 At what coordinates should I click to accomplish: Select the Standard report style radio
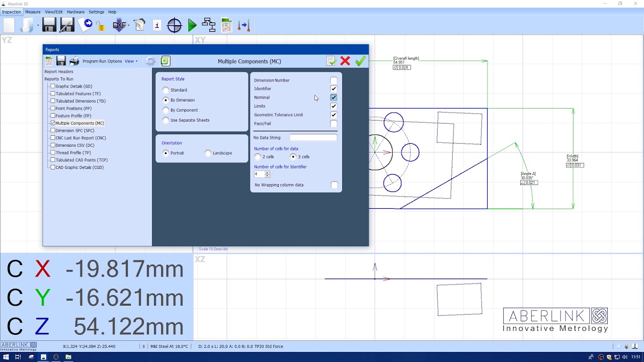pyautogui.click(x=166, y=90)
